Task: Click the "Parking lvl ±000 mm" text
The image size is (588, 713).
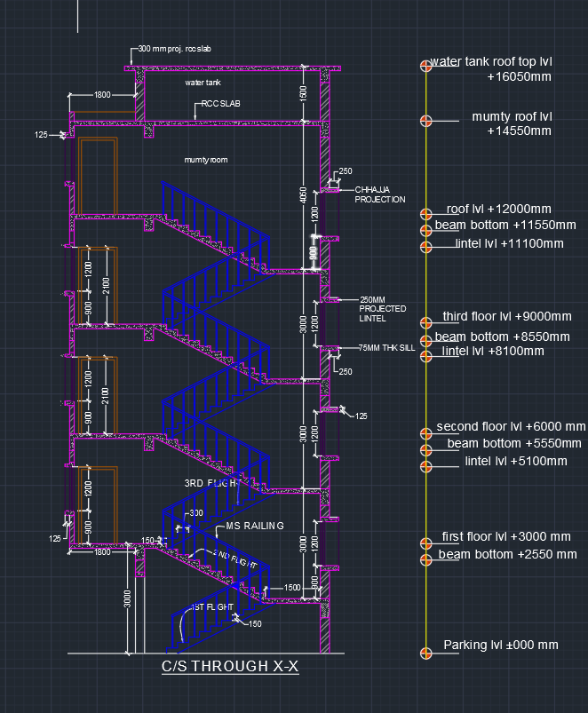Action: [501, 645]
